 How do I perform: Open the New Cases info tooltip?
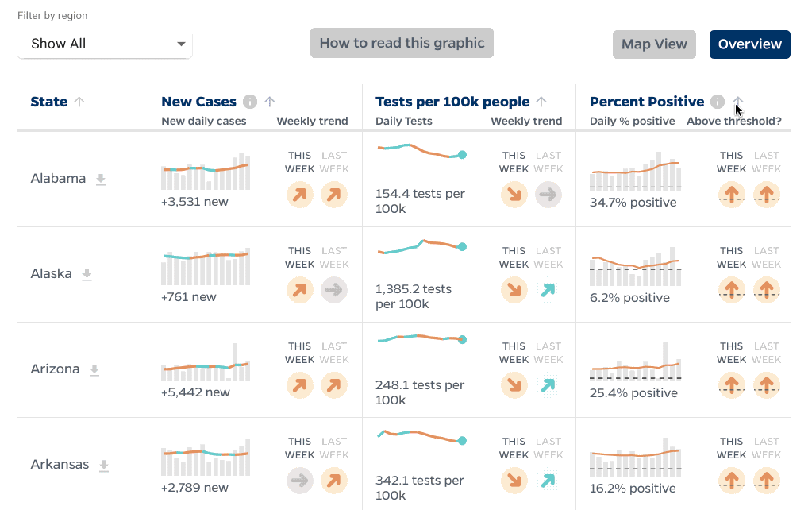[x=250, y=102]
